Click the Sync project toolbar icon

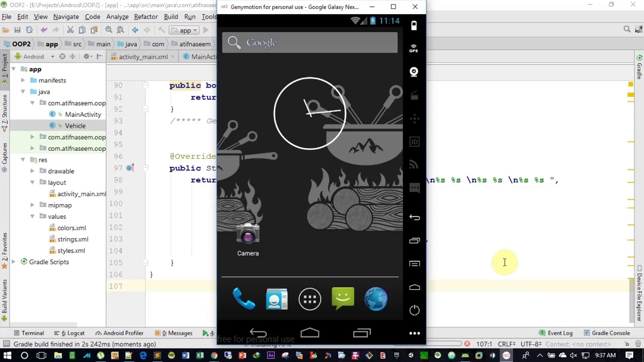29,30
